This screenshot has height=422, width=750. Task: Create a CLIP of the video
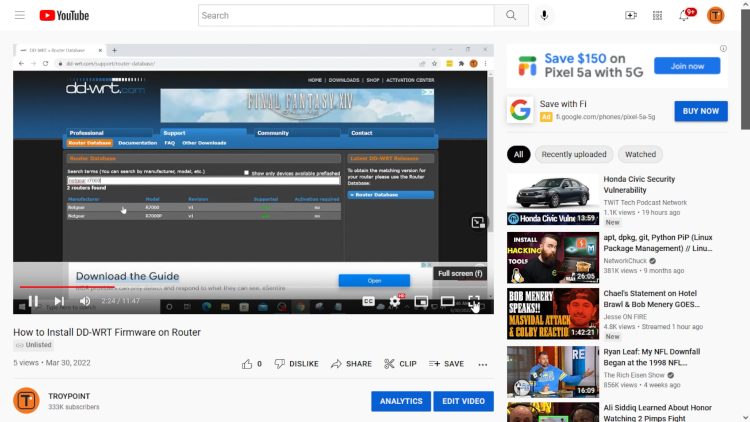[400, 364]
